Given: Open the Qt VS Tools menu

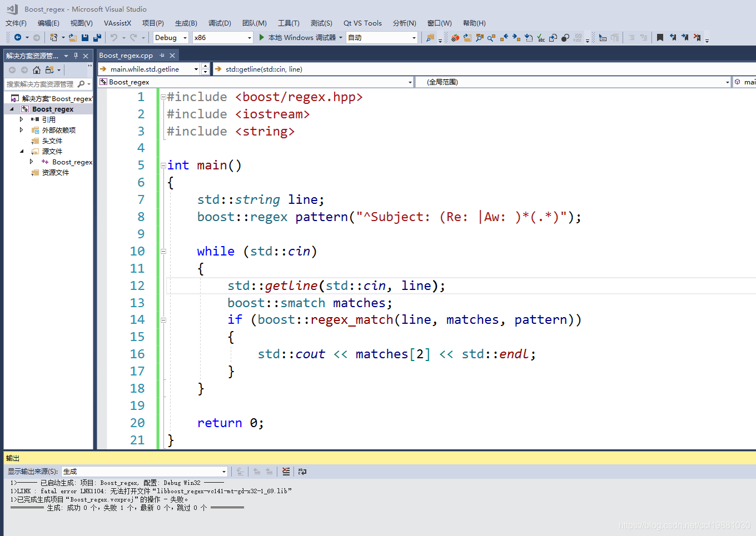Looking at the screenshot, I should point(362,23).
